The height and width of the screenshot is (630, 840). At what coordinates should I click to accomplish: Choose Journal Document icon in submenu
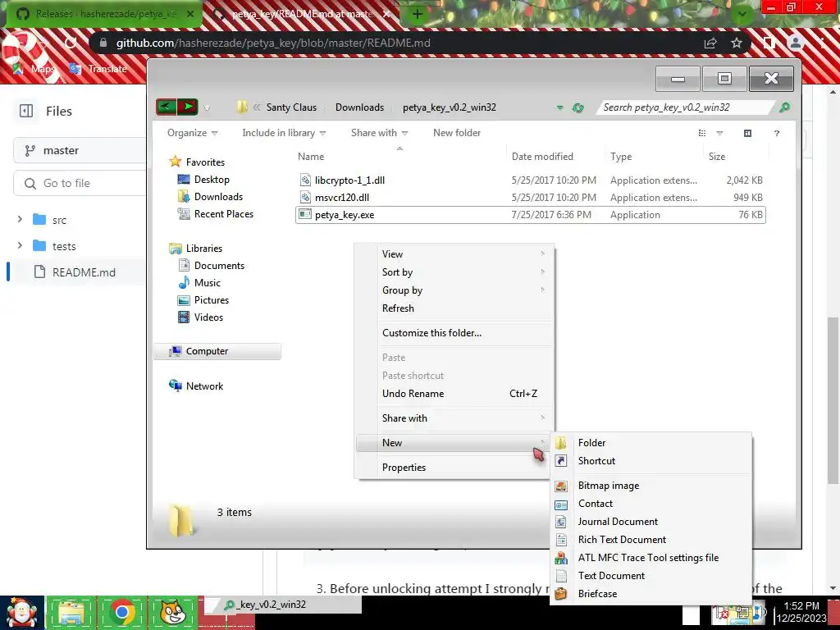coord(561,521)
